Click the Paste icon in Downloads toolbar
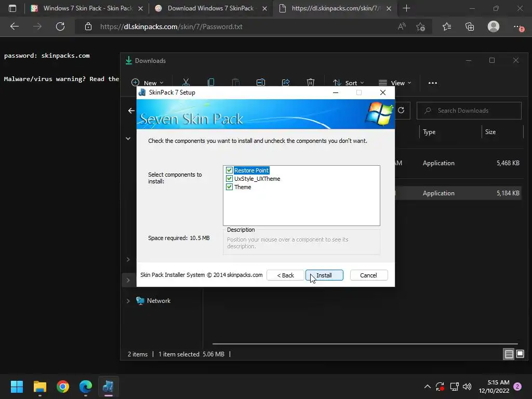 [235, 83]
